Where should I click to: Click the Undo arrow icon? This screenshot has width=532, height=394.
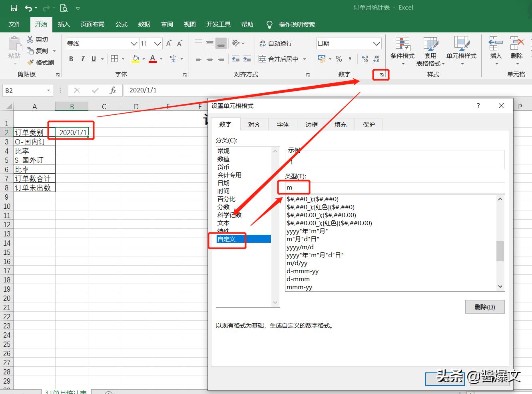click(x=28, y=8)
